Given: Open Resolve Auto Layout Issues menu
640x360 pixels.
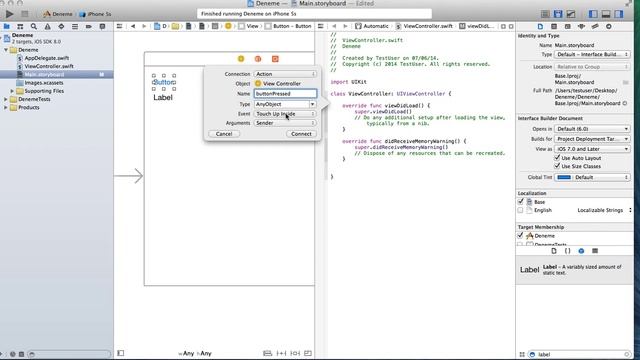Looking at the screenshot, I should pos(295,353).
